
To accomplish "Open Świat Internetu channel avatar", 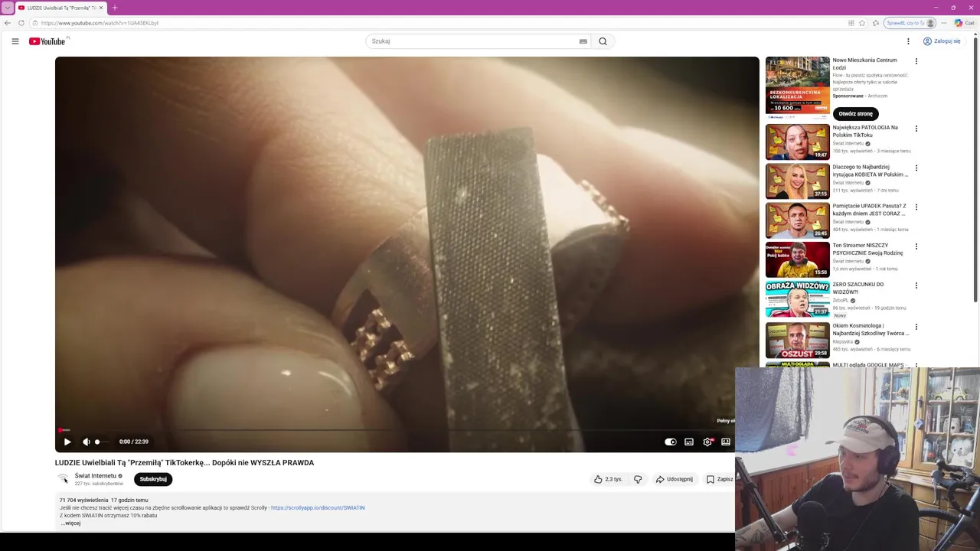I will 63,479.
